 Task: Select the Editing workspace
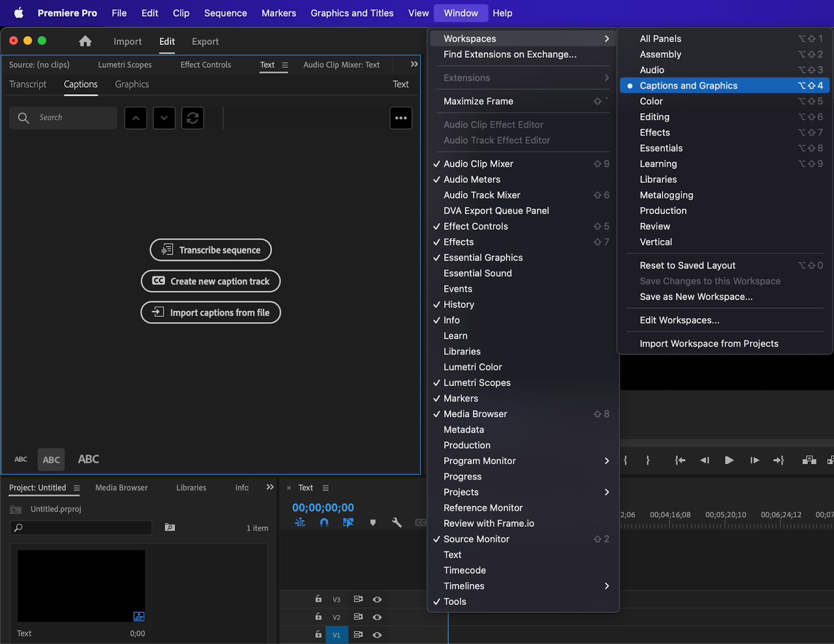point(725,117)
